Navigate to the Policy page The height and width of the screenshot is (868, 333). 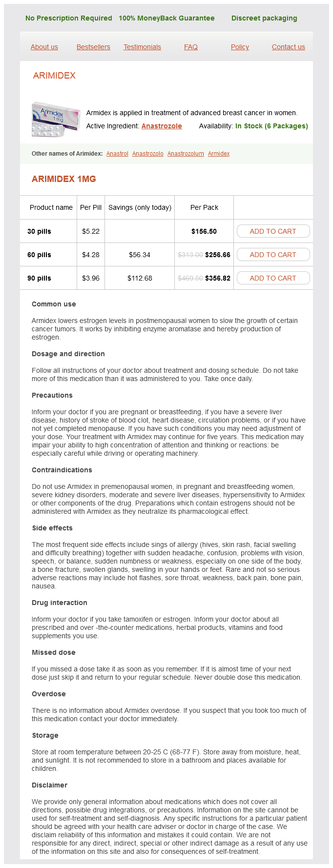point(240,47)
